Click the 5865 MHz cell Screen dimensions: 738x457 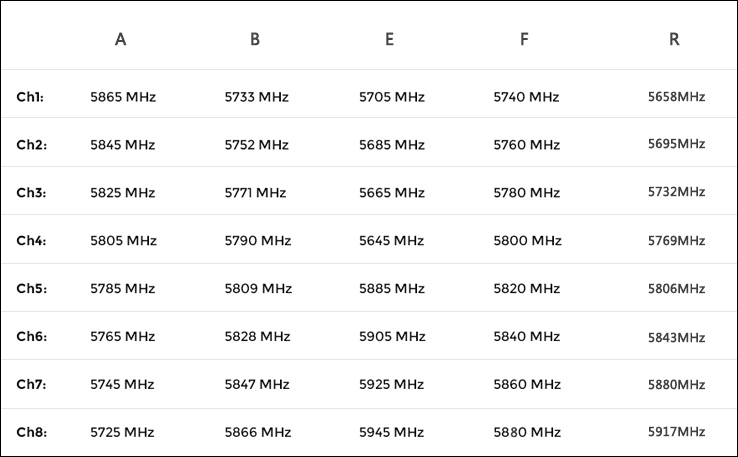click(123, 97)
